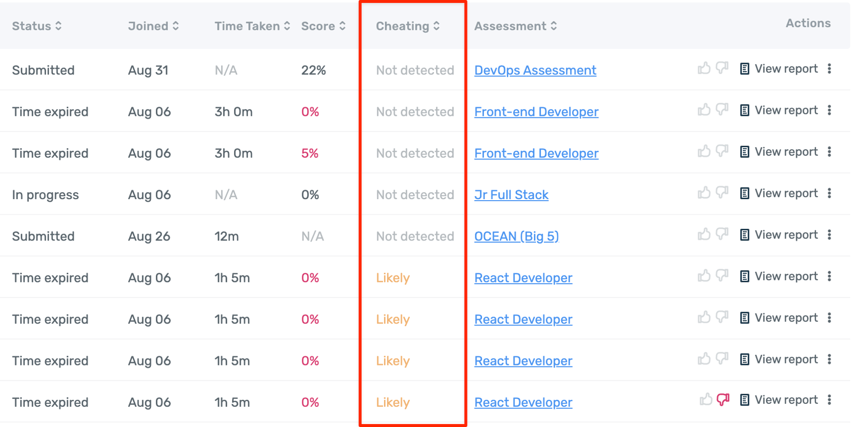Open the OCEAN (Big 5) assessment link
Image resolution: width=868 pixels, height=427 pixels.
516,236
